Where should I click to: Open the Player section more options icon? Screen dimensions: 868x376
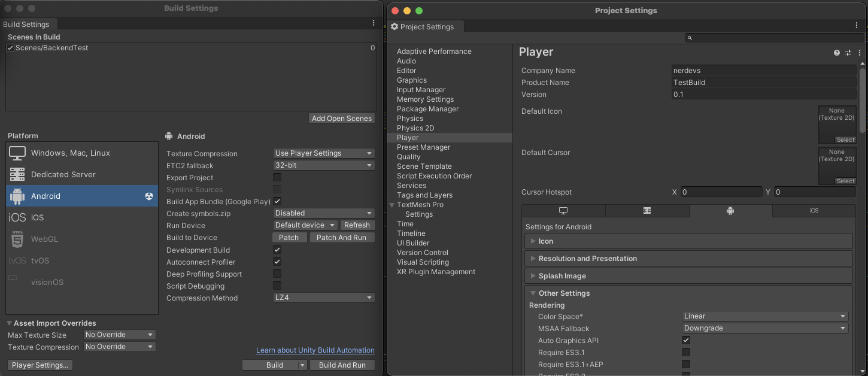(859, 53)
